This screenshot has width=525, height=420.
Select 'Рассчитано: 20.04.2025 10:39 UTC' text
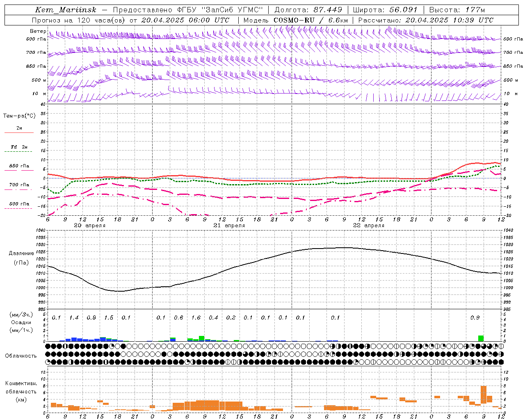[x=426, y=20]
